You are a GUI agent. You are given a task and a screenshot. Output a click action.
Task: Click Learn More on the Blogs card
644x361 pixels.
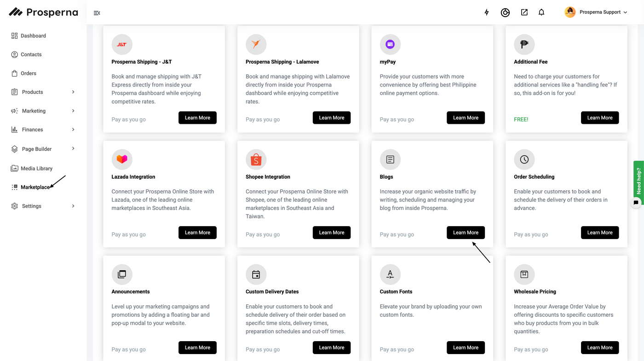[466, 233]
